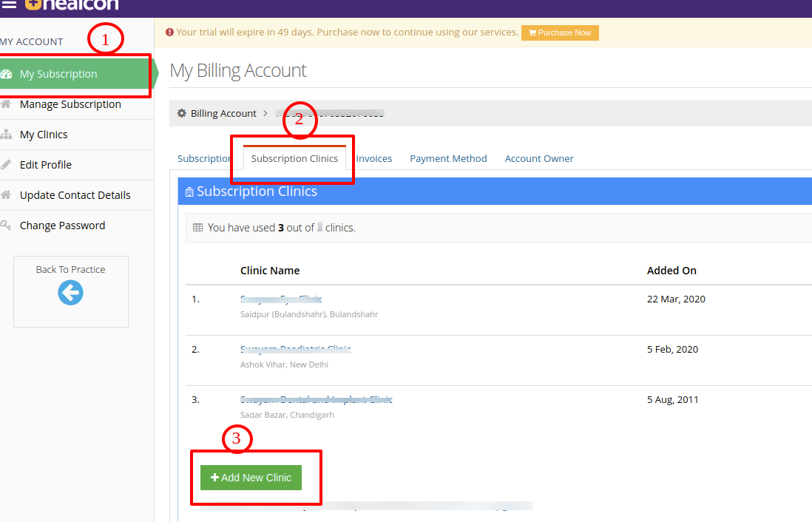Select the Account Owner tab
812x522 pixels.
point(539,158)
